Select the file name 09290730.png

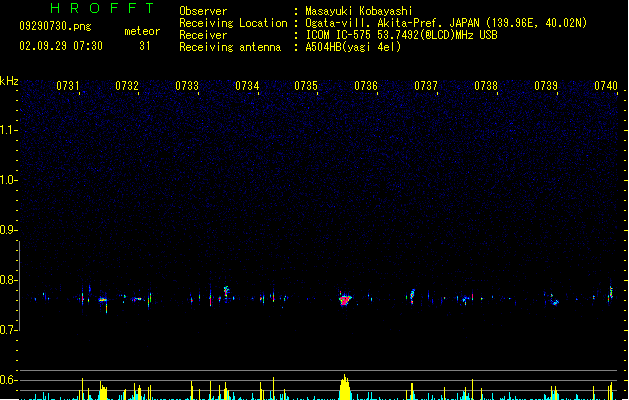click(55, 26)
